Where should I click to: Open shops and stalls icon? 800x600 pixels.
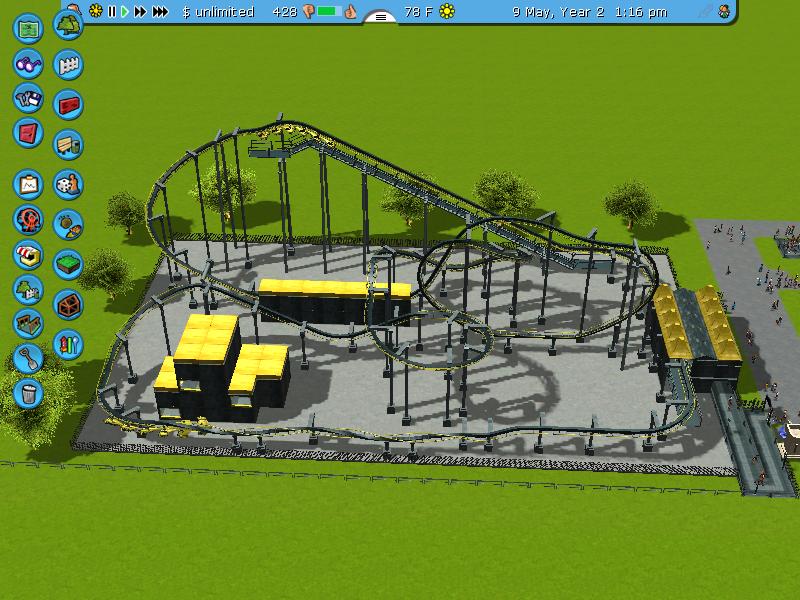coord(28,255)
